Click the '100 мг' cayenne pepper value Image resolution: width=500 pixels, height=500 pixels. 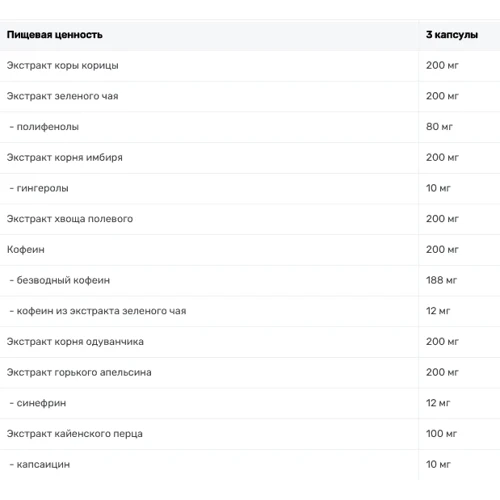[441, 434]
